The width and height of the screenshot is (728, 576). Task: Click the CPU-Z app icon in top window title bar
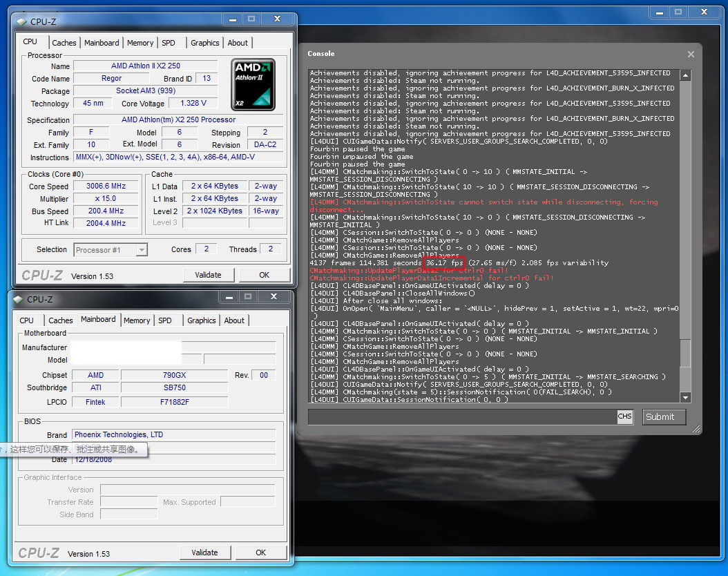[x=22, y=21]
